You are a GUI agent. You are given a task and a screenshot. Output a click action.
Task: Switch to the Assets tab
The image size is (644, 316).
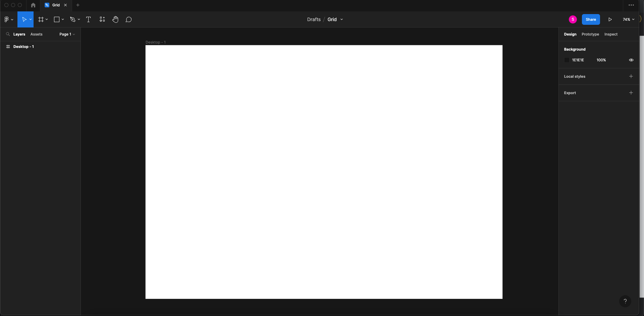pos(36,34)
